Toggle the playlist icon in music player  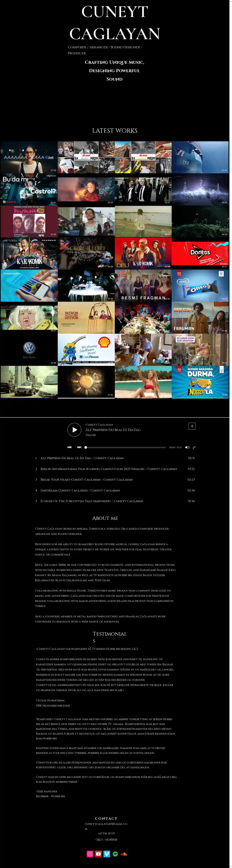click(194, 447)
